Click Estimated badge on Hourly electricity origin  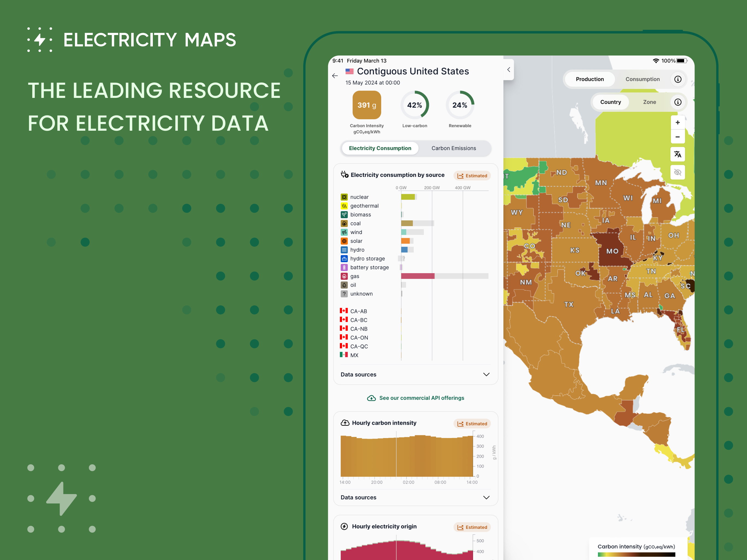pos(472,527)
